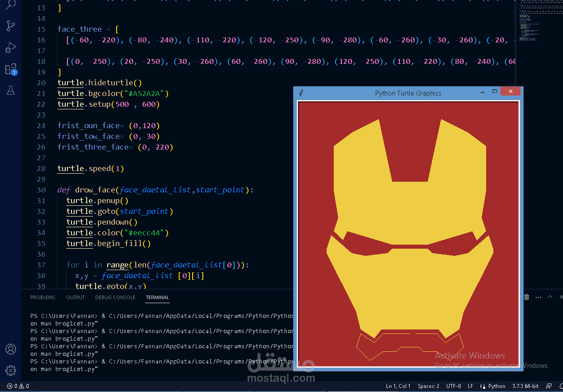Switch to the DEBUG CONSOLE tab
563x392 pixels.
pyautogui.click(x=115, y=297)
